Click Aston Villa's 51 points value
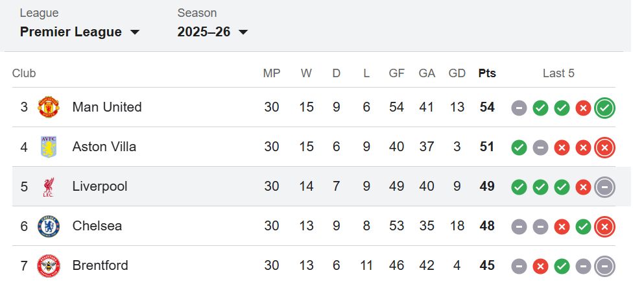The height and width of the screenshot is (303, 644). [487, 147]
